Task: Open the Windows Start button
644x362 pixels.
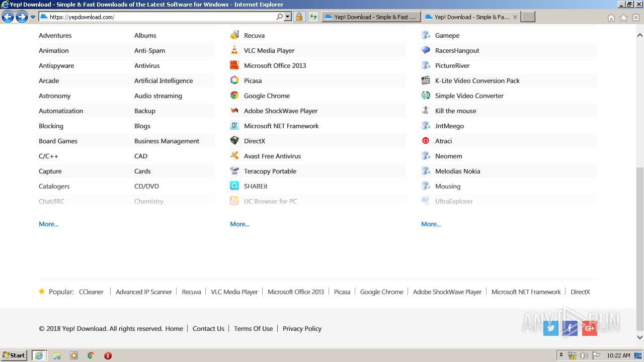Action: coord(14,355)
